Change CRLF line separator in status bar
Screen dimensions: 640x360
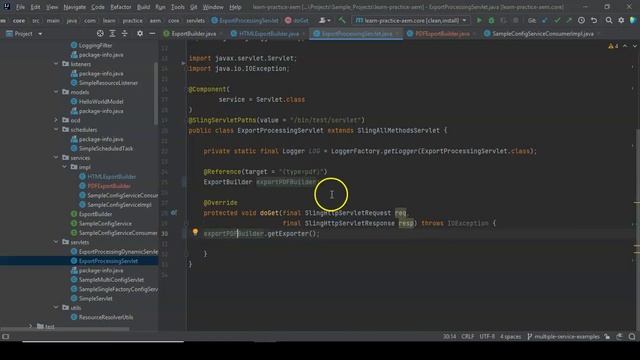pos(468,336)
